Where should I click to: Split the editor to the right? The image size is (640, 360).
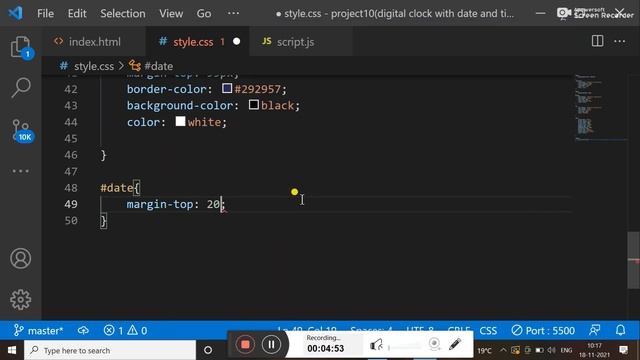click(597, 41)
